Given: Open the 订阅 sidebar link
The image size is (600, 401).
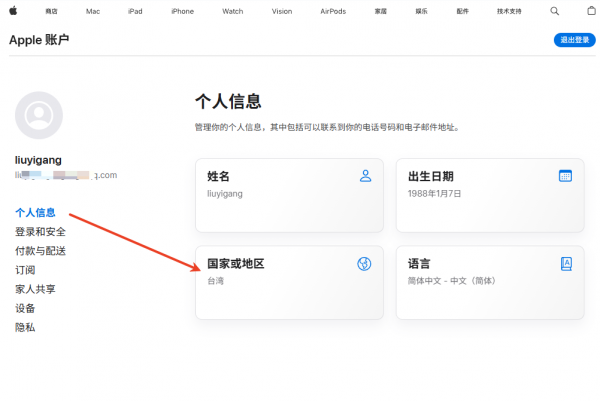Looking at the screenshot, I should [25, 270].
